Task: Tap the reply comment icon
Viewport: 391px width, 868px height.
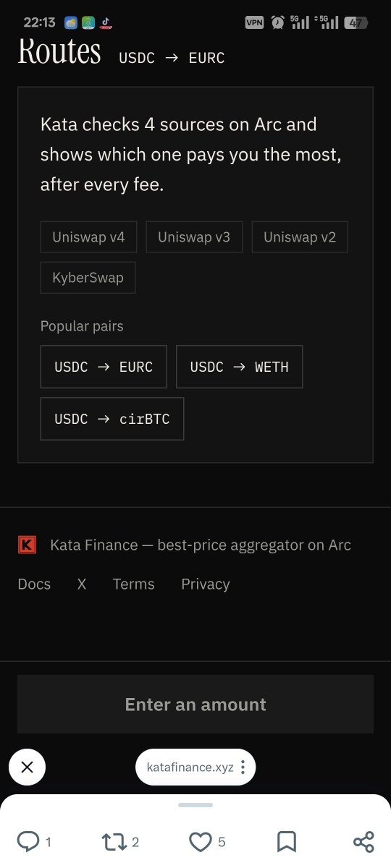Action: point(28,841)
